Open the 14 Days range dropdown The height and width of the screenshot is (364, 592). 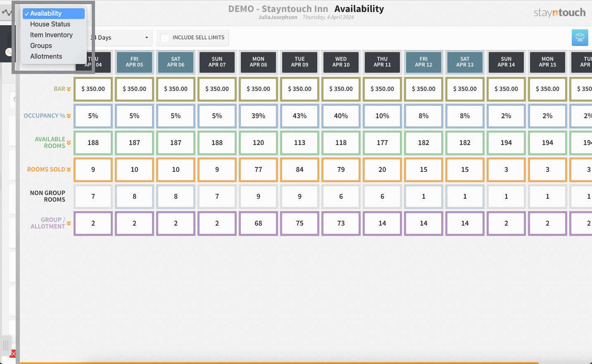coord(120,38)
